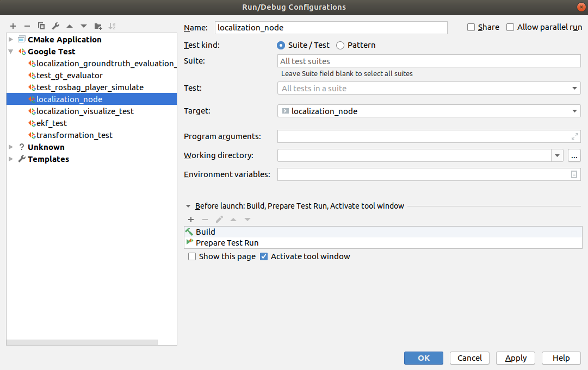This screenshot has width=588, height=370.
Task: Move configuration up in list toolbar
Action: point(70,26)
